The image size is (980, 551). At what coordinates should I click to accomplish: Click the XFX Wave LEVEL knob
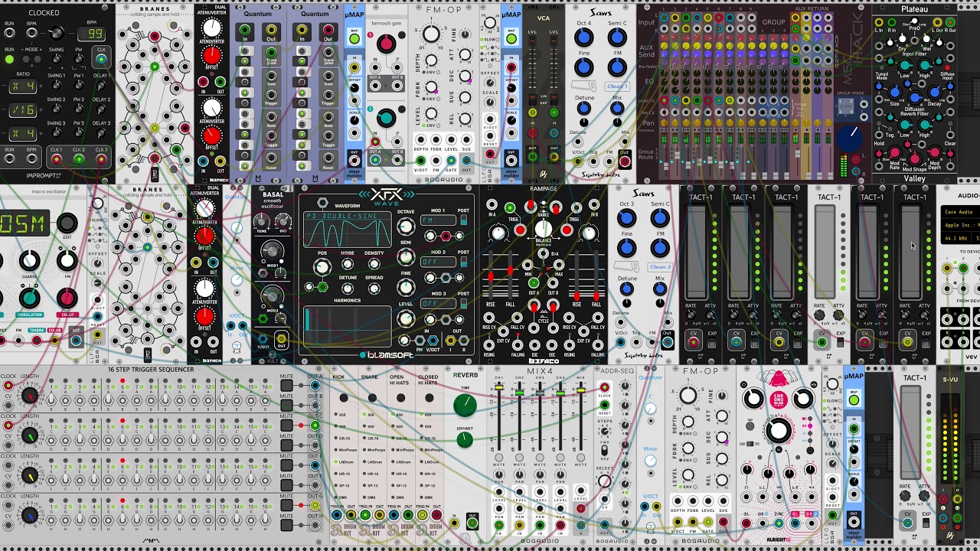click(x=406, y=319)
